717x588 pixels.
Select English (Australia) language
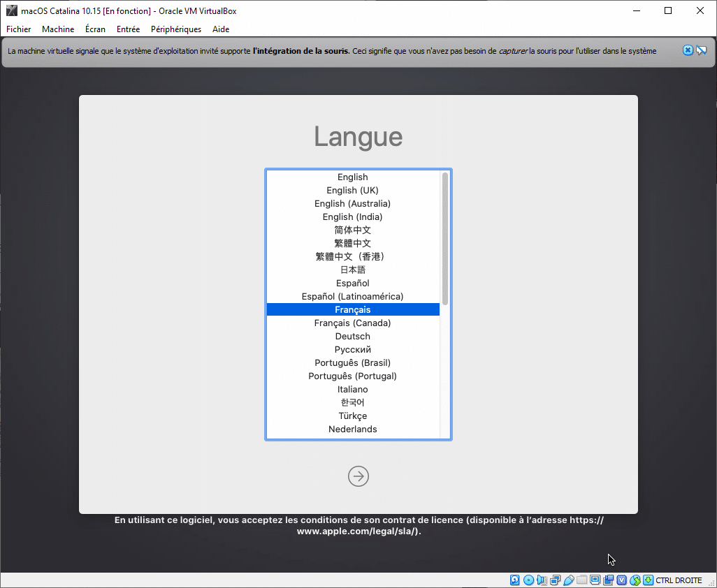(352, 203)
